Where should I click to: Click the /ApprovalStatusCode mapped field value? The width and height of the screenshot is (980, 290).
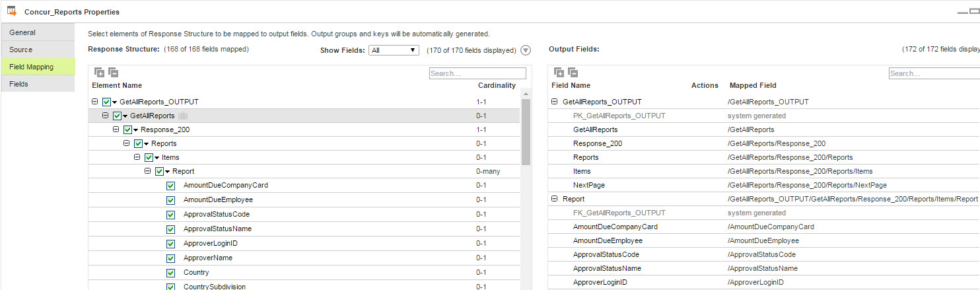761,254
